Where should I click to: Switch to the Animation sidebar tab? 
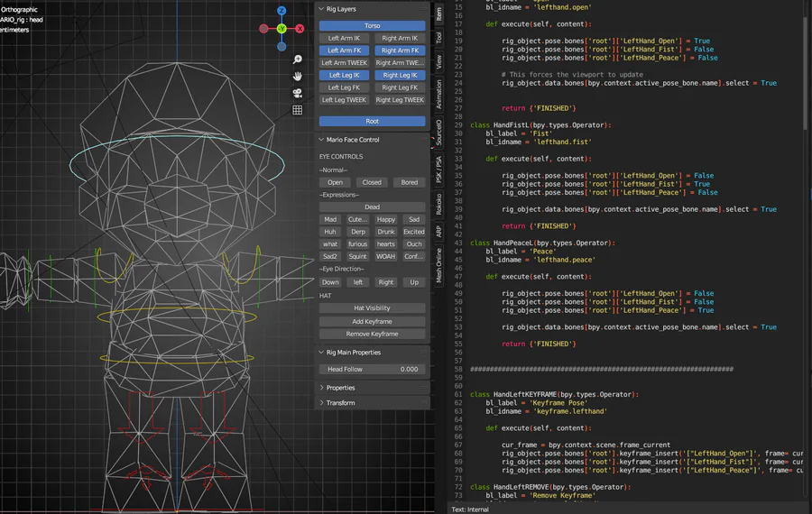coord(438,94)
